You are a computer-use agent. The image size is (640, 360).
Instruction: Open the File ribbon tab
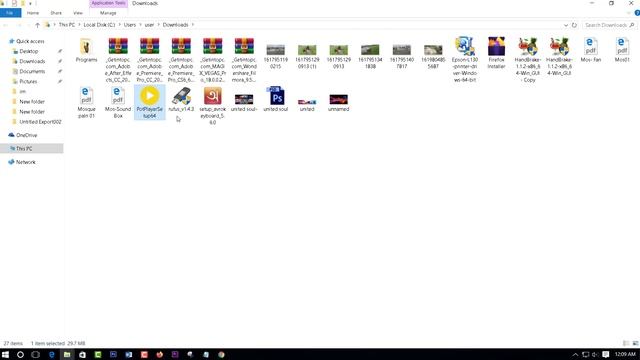click(10, 13)
